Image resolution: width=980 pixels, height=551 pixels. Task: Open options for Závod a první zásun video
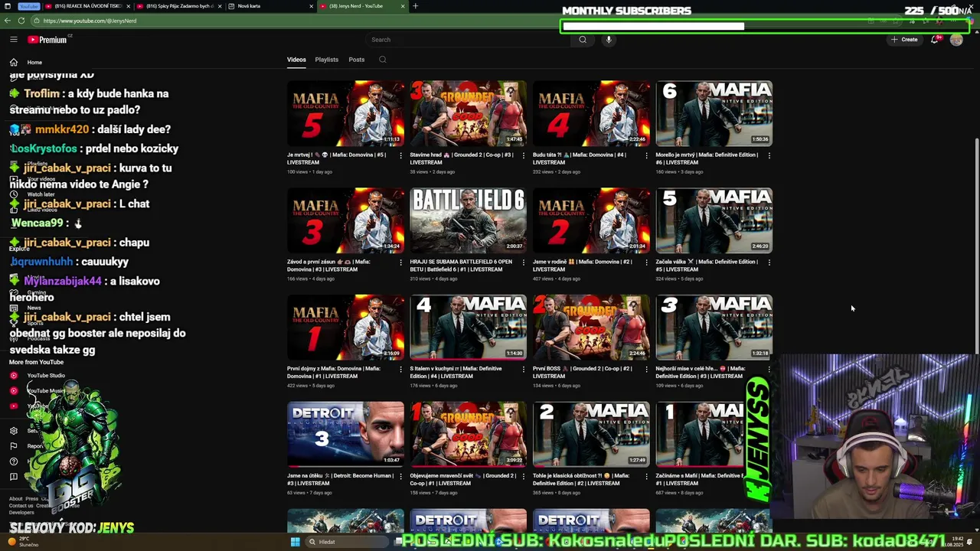[x=400, y=262]
